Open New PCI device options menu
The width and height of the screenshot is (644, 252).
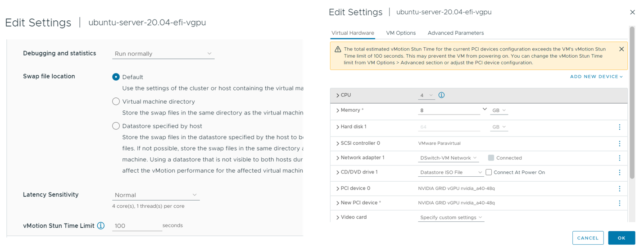619,203
